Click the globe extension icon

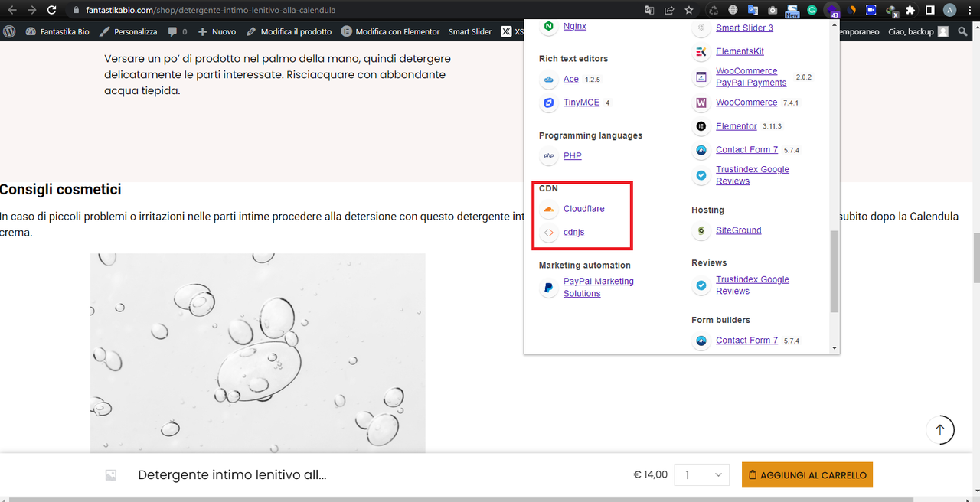(733, 10)
